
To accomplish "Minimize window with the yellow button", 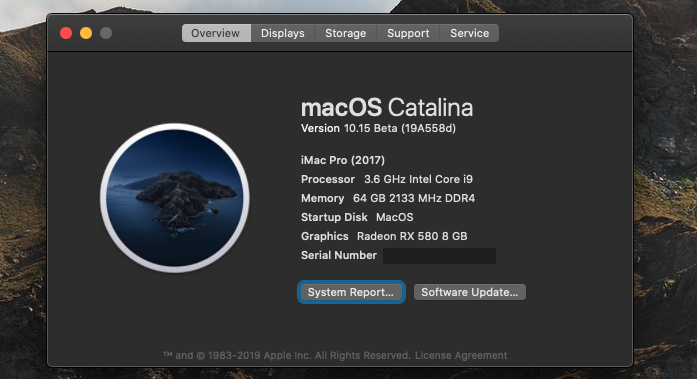I will (86, 33).
